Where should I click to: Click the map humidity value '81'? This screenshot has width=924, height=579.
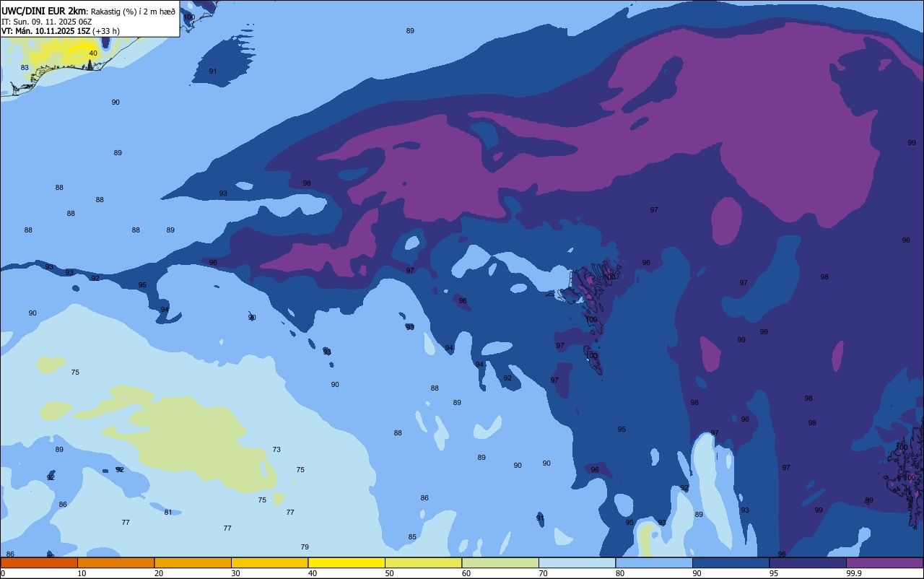168,513
